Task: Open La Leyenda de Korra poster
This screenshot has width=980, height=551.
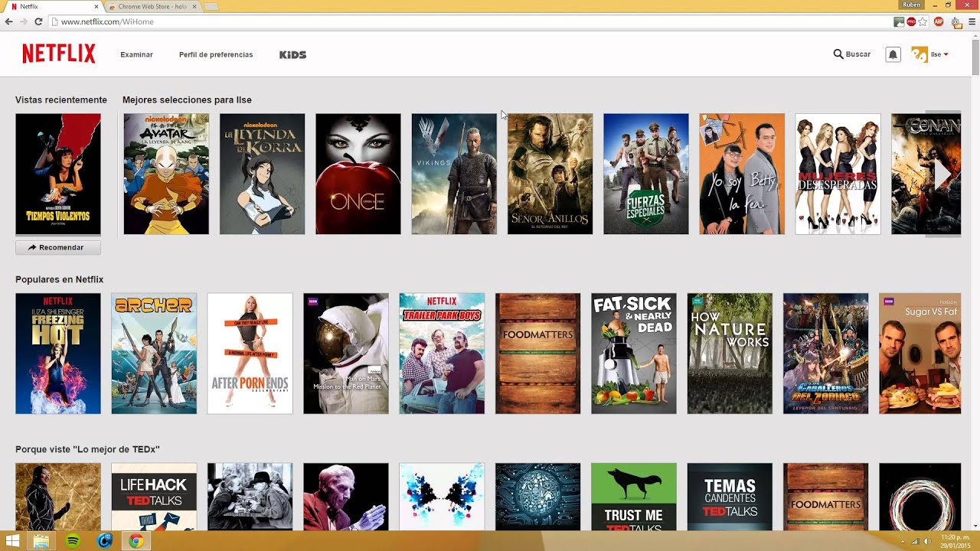Action: tap(262, 174)
